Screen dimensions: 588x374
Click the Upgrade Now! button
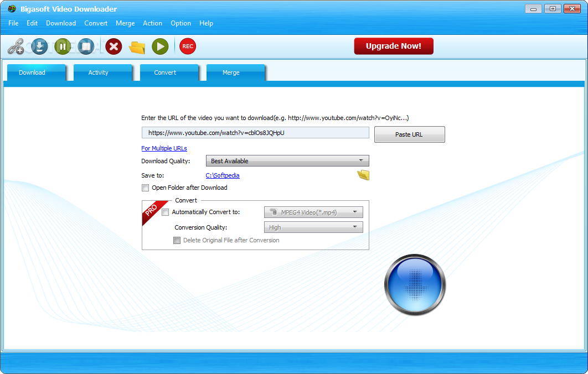(x=393, y=46)
